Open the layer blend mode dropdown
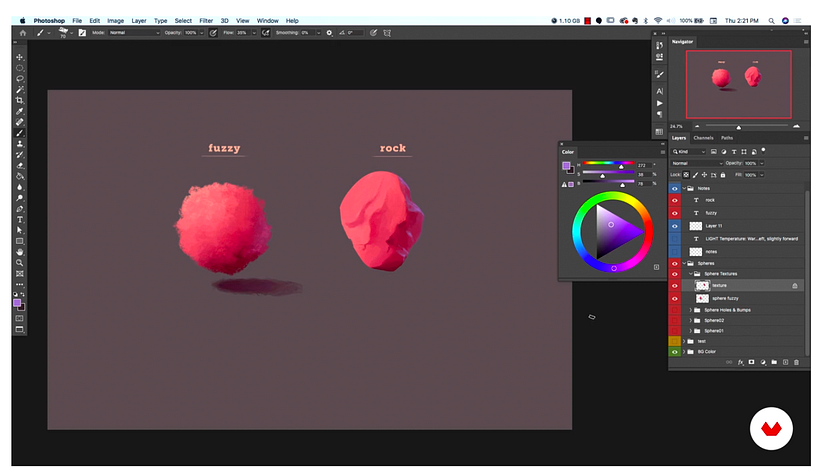 click(x=697, y=163)
